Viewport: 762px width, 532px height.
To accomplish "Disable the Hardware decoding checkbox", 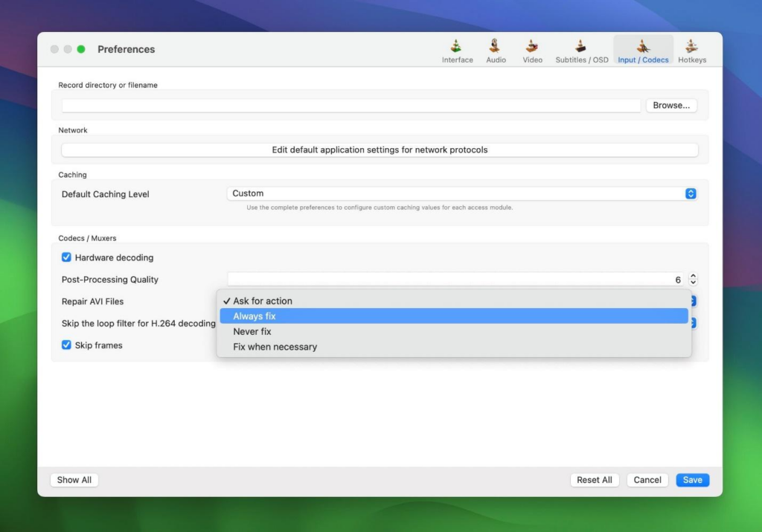I will pos(67,257).
